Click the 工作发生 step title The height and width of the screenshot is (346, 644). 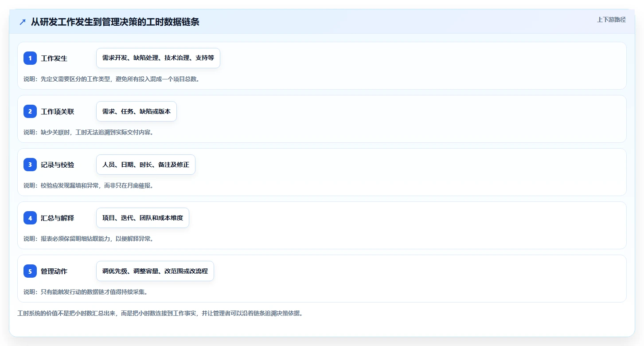[x=54, y=58]
